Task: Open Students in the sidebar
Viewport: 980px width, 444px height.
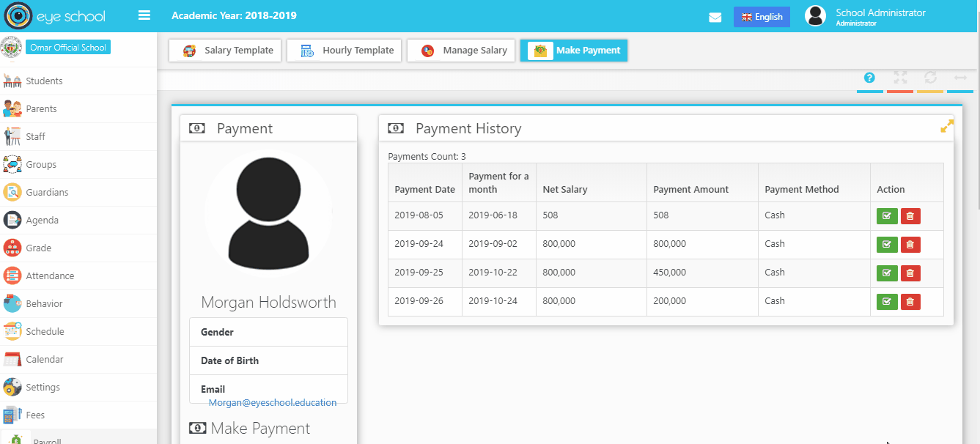Action: (78, 81)
